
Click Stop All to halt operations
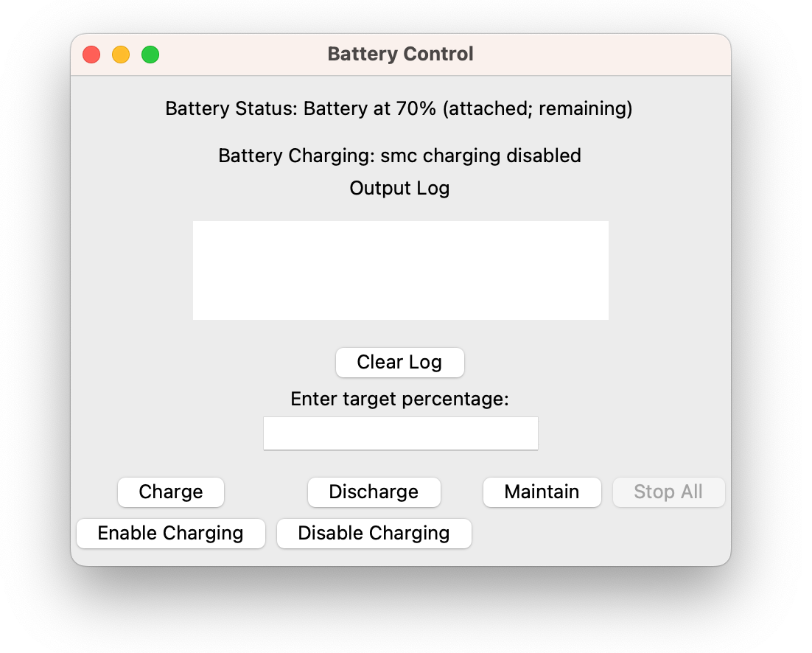click(x=668, y=492)
